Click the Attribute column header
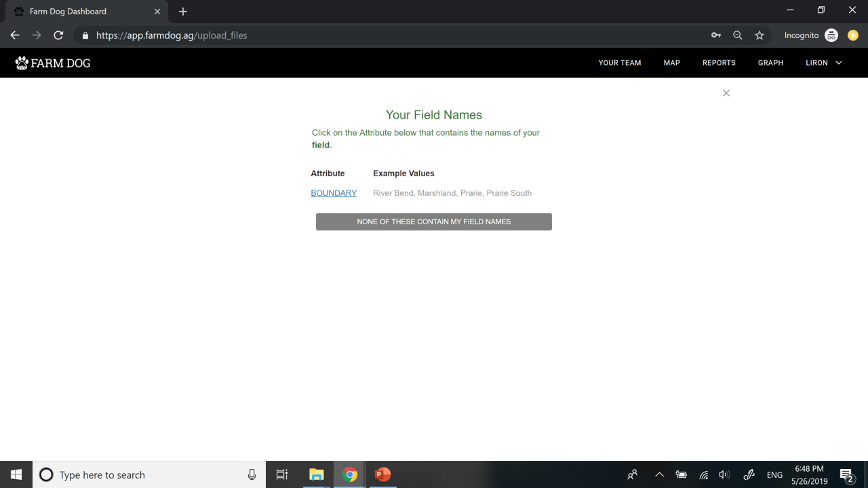The image size is (868, 488). (x=328, y=174)
